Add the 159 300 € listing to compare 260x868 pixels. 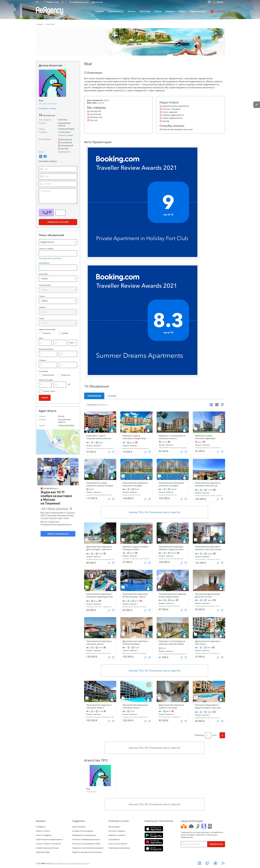(x=182, y=499)
